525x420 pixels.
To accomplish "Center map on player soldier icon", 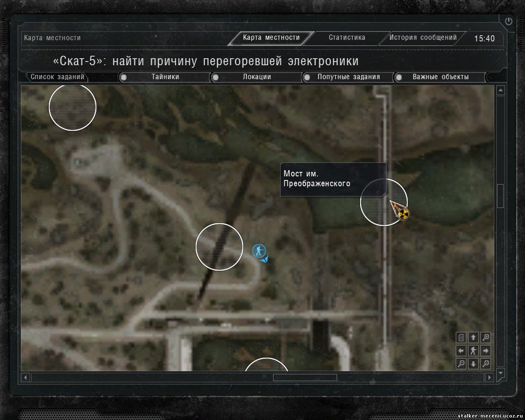I will coord(473,351).
